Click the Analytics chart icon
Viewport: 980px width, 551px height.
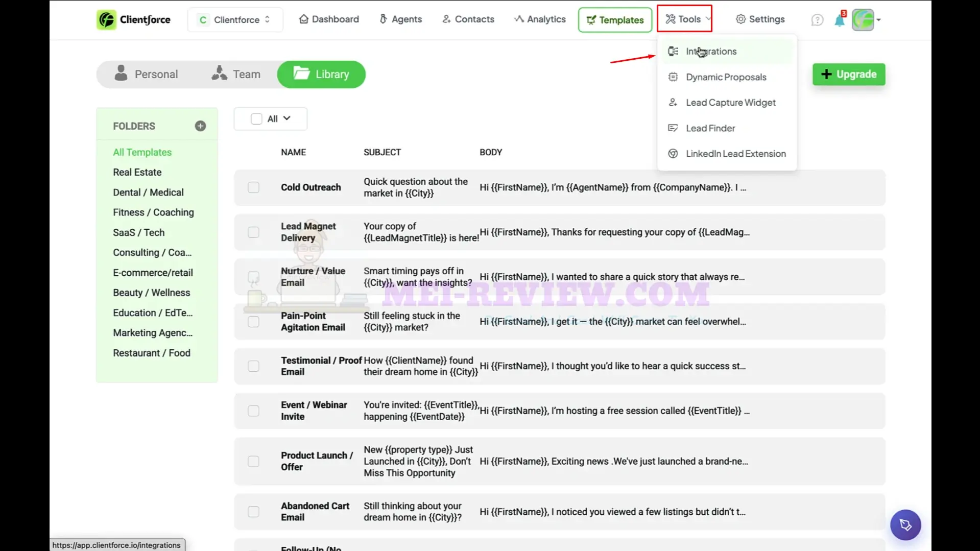coord(519,19)
